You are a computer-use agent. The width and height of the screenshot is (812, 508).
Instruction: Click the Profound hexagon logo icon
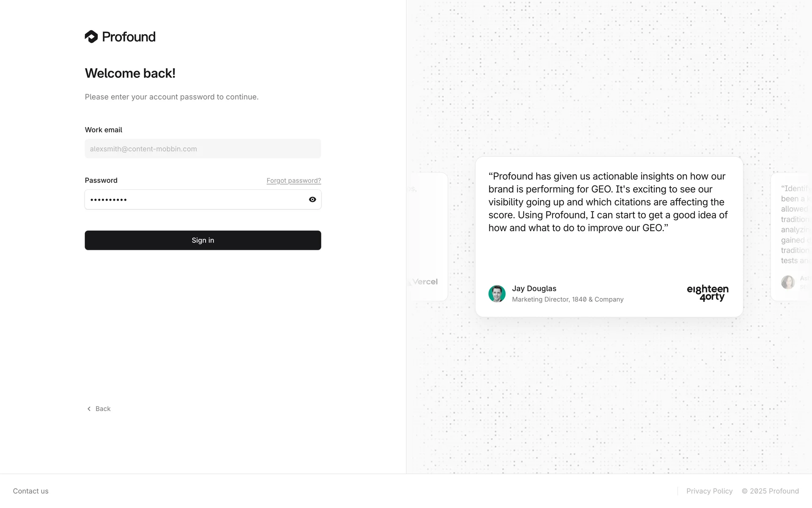91,37
